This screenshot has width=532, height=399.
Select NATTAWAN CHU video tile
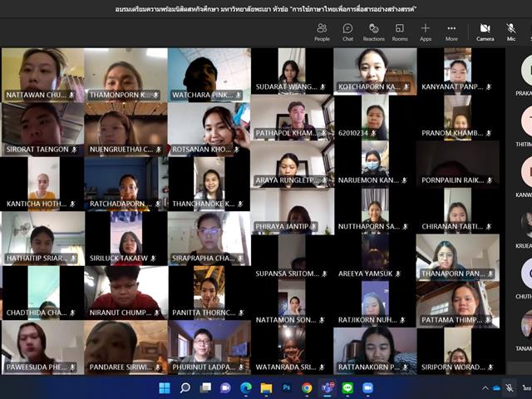point(42,75)
